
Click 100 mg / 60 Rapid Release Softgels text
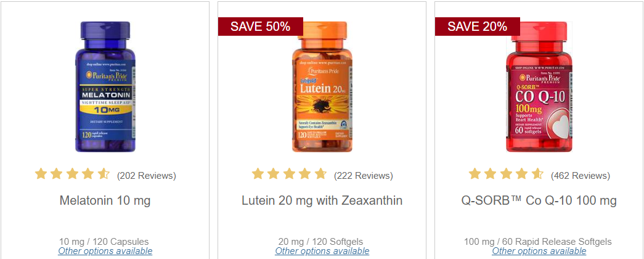click(x=538, y=242)
